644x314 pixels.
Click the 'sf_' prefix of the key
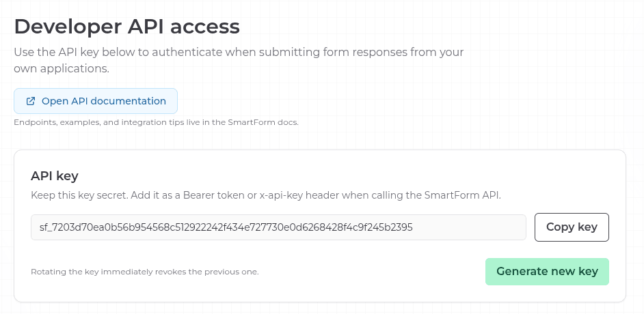[x=44, y=227]
